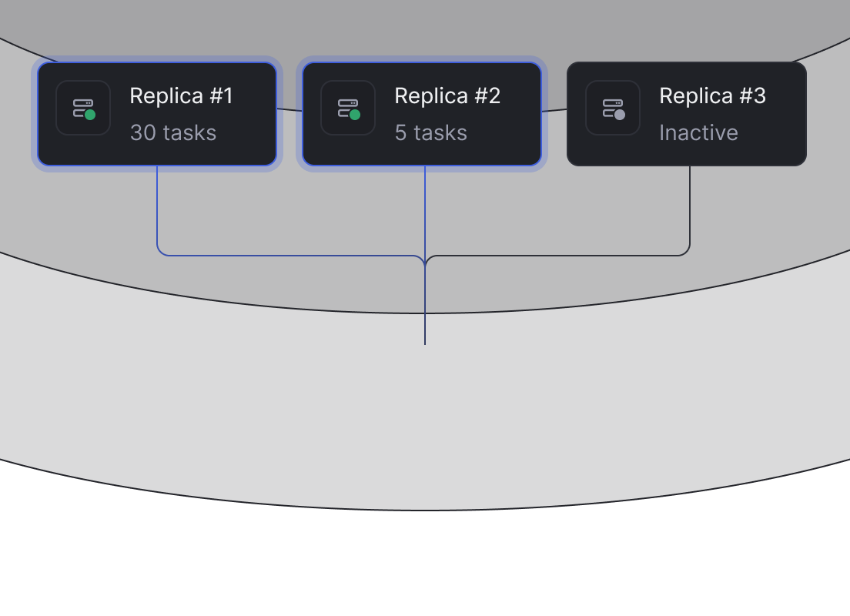850x616 pixels.
Task: Click the green status dot on Replica #1
Action: [90, 115]
